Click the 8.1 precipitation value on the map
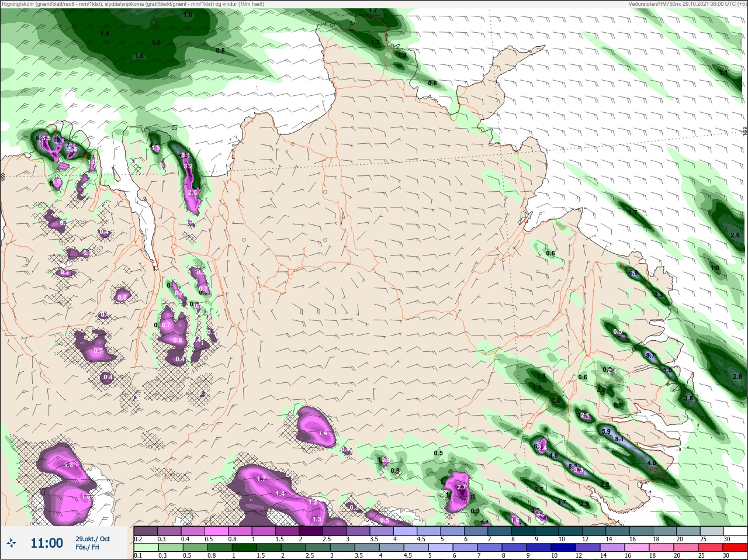This screenshot has width=748, height=560. pyautogui.click(x=619, y=439)
